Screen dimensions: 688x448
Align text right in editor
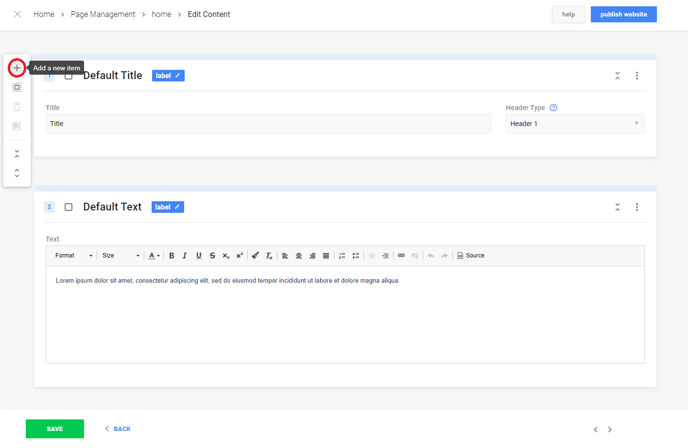[312, 255]
